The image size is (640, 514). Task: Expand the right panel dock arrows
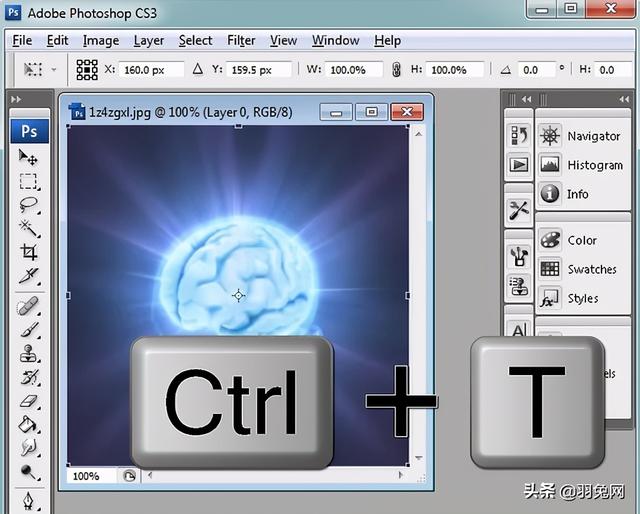point(624,99)
